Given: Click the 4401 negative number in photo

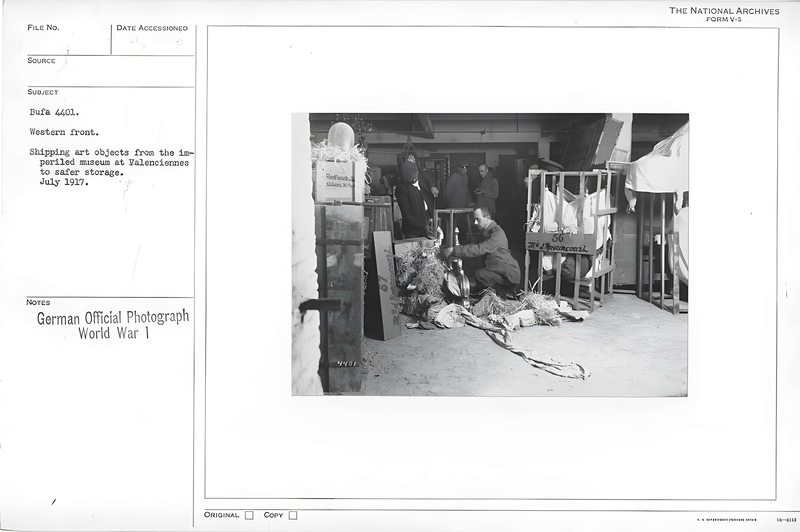Looking at the screenshot, I should (x=347, y=364).
